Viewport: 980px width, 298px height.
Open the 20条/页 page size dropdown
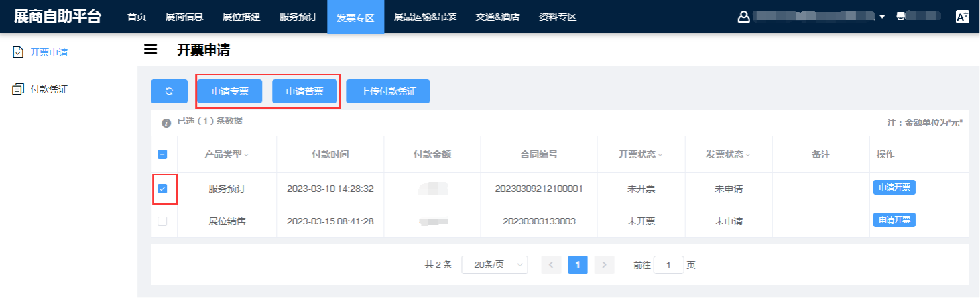495,265
